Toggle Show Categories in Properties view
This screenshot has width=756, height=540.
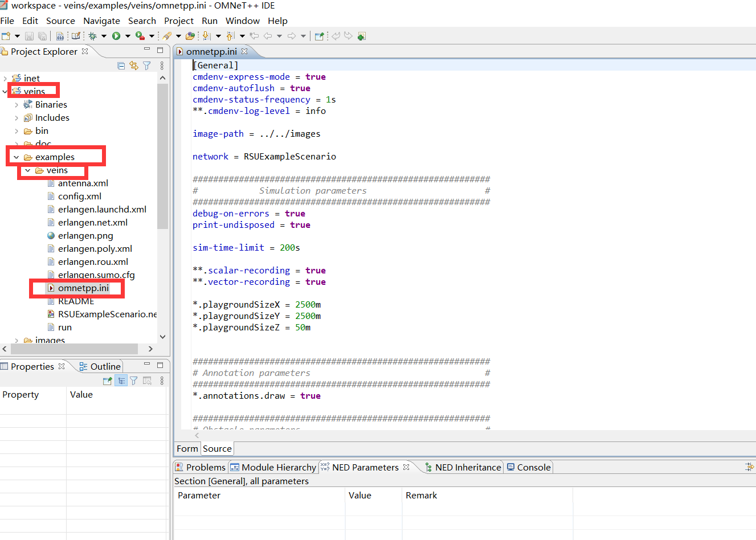click(121, 381)
